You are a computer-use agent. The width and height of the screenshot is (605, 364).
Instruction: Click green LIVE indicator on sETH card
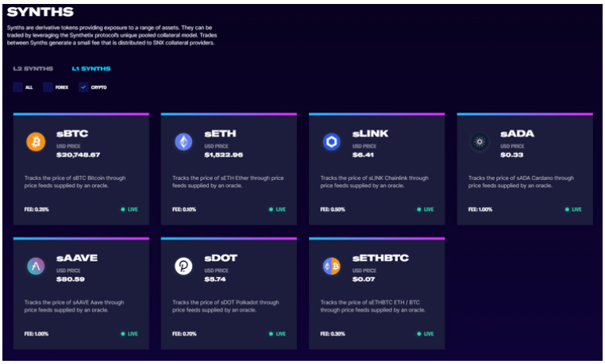pyautogui.click(x=277, y=209)
